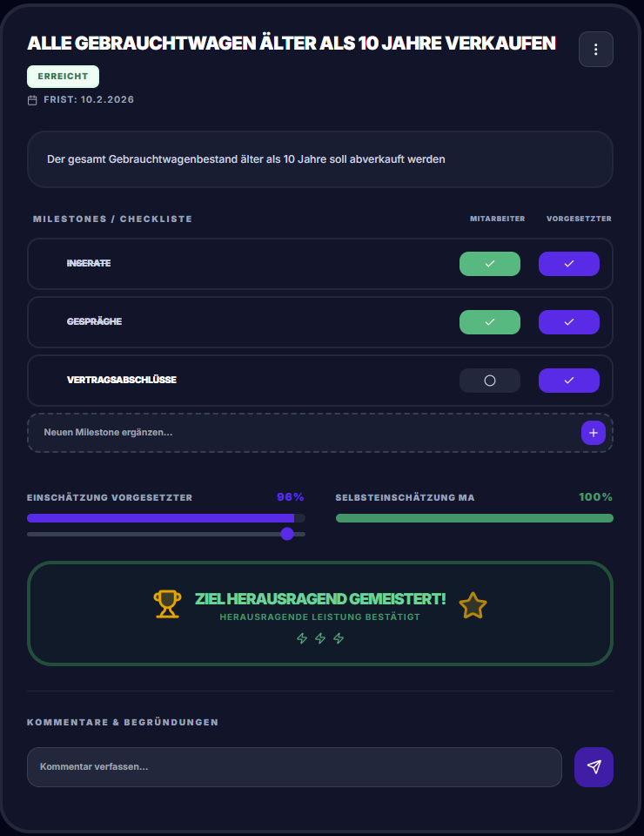The image size is (644, 836).
Task: Send comment with paper plane icon
Action: coord(594,766)
